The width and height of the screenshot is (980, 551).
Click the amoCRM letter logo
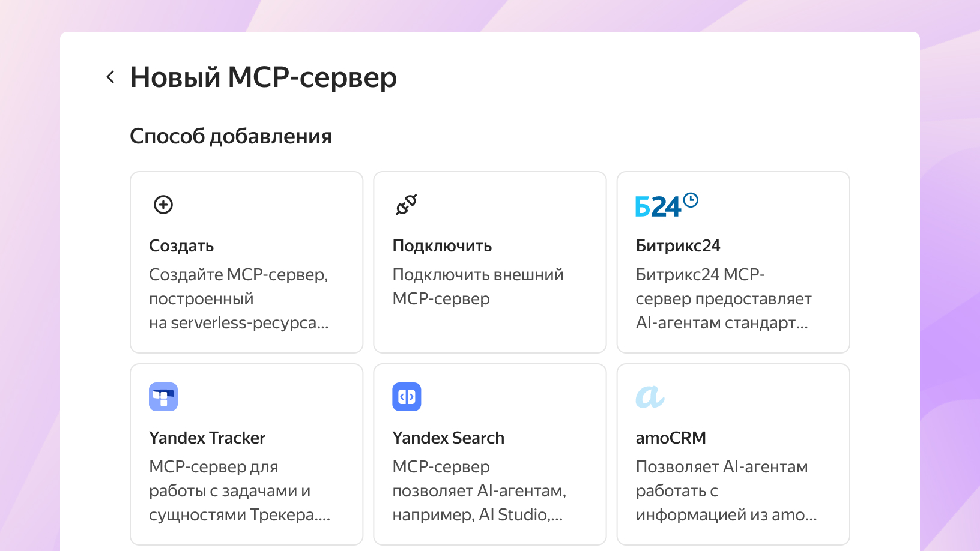650,397
